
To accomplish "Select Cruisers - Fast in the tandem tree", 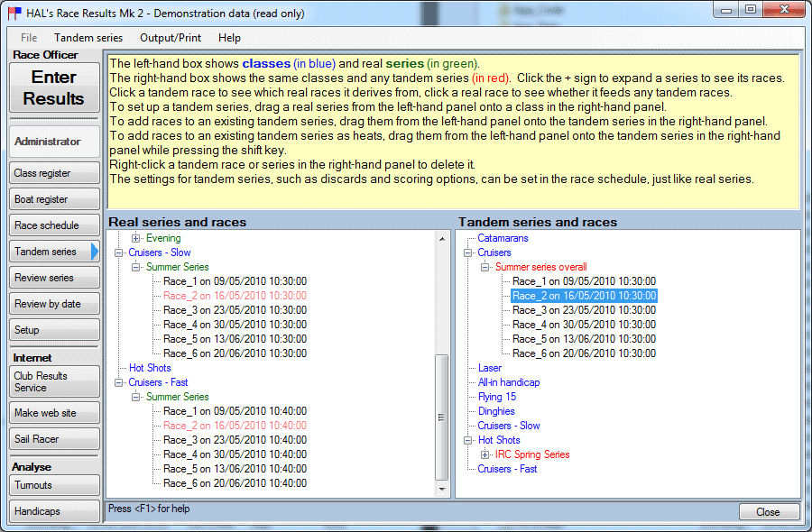I will (x=507, y=469).
